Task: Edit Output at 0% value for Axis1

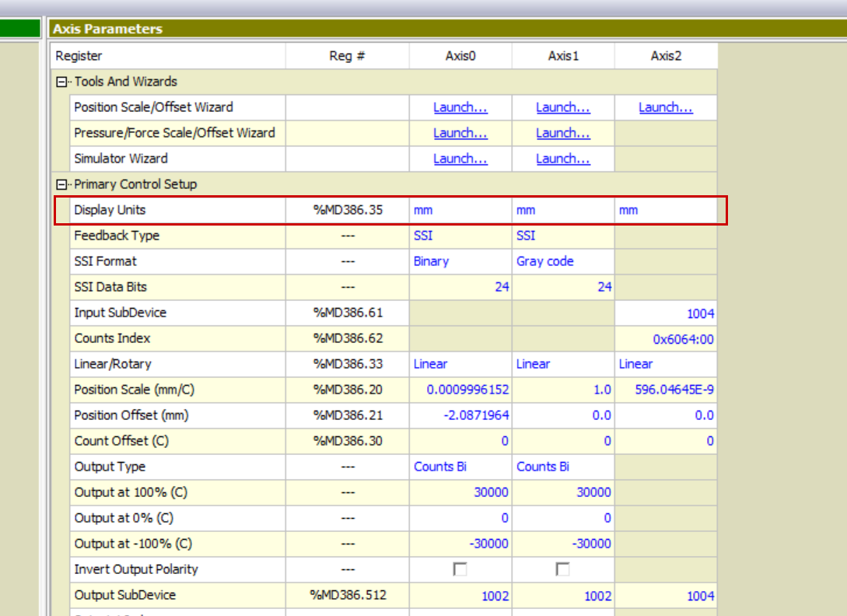Action: (563, 518)
